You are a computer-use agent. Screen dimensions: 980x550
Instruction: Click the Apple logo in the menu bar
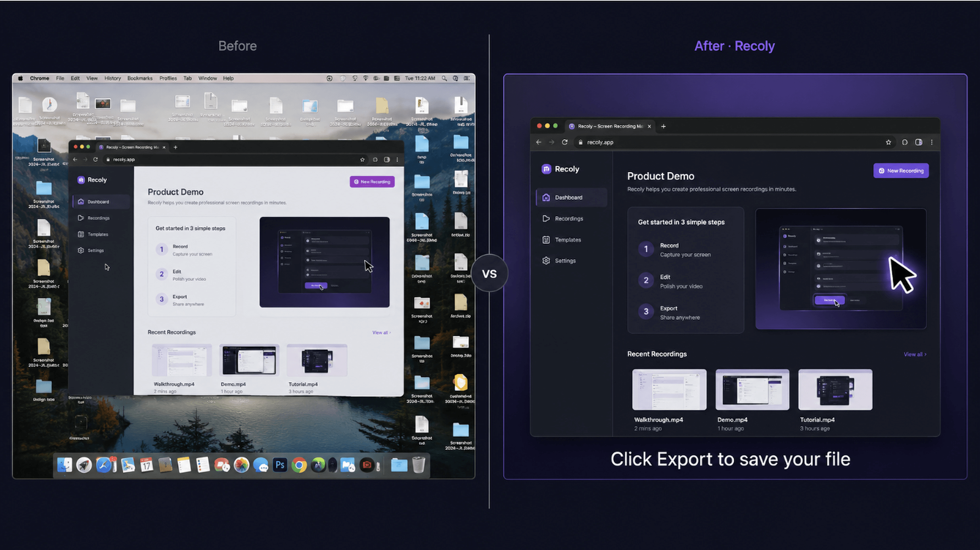tap(21, 78)
